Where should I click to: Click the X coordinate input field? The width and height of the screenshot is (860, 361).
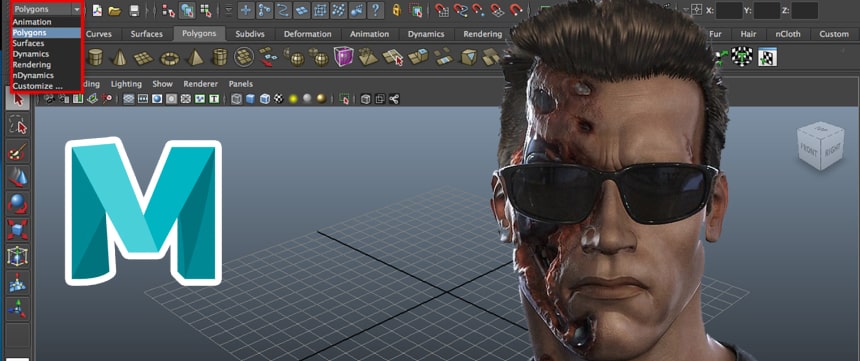coord(729,10)
